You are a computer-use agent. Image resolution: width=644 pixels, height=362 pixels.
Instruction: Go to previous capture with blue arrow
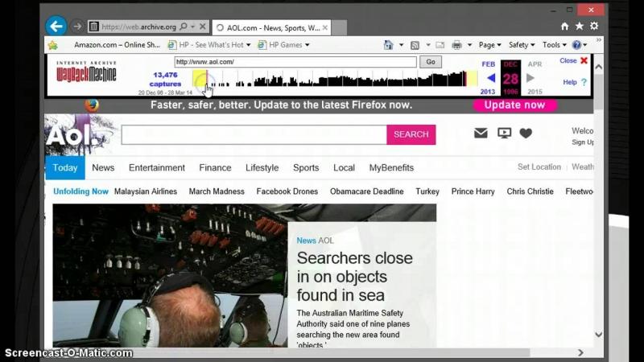point(490,78)
